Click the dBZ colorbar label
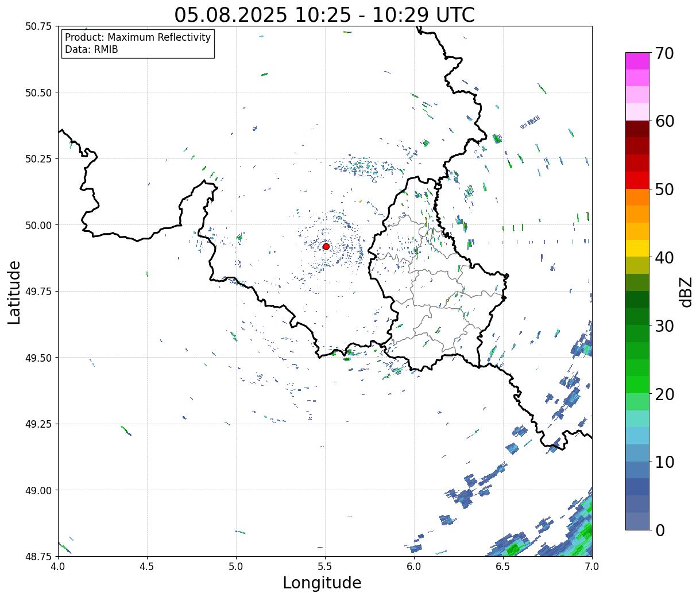 tap(686, 292)
